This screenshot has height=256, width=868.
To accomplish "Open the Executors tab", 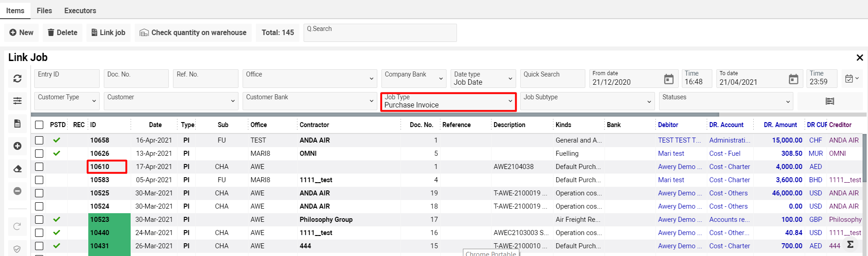I will pos(80,10).
